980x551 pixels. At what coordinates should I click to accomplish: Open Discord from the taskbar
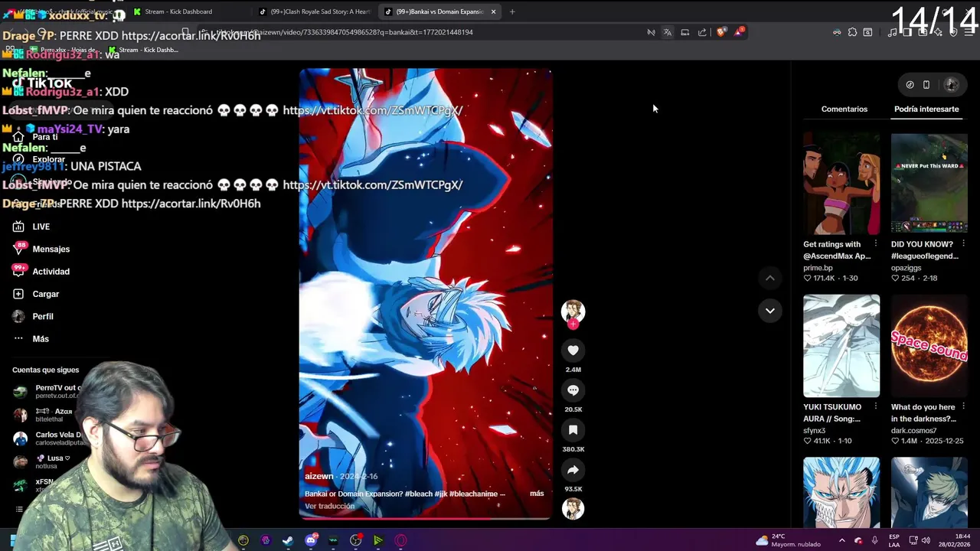point(310,540)
